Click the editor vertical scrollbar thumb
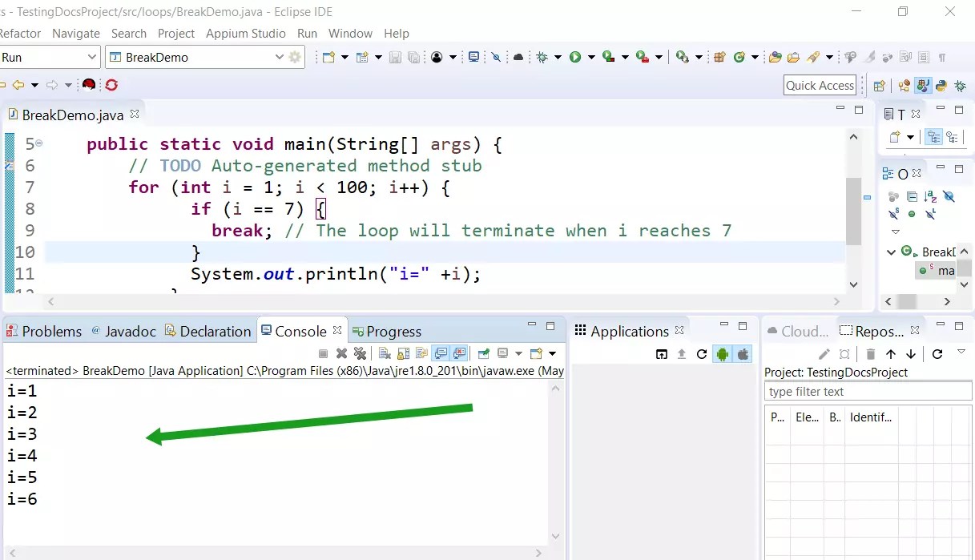Screen dimensions: 975x560 tap(853, 210)
